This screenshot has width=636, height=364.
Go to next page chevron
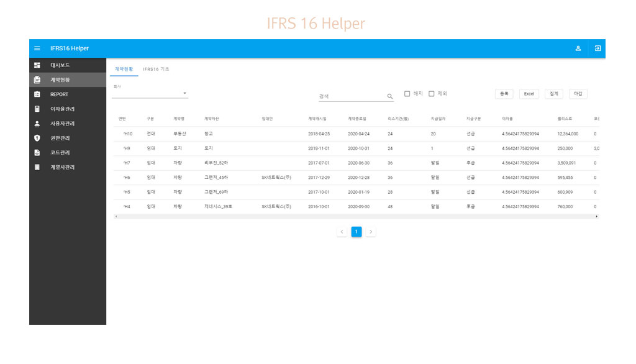pos(371,232)
